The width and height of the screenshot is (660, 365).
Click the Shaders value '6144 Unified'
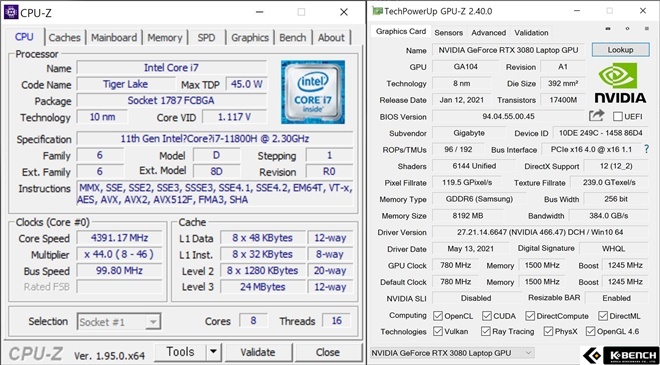coord(474,166)
